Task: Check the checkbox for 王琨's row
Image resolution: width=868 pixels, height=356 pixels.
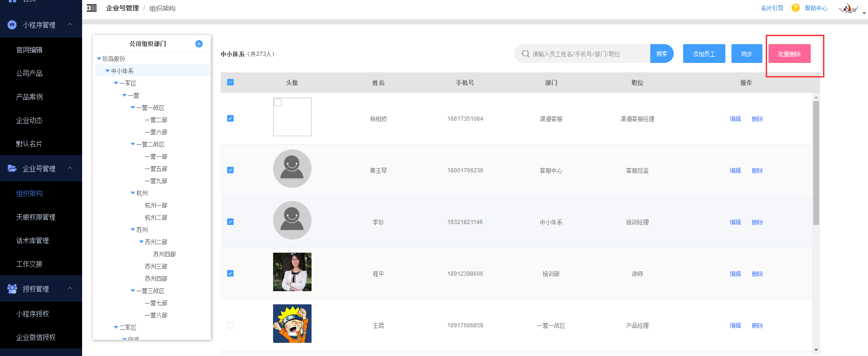Action: coord(230,325)
